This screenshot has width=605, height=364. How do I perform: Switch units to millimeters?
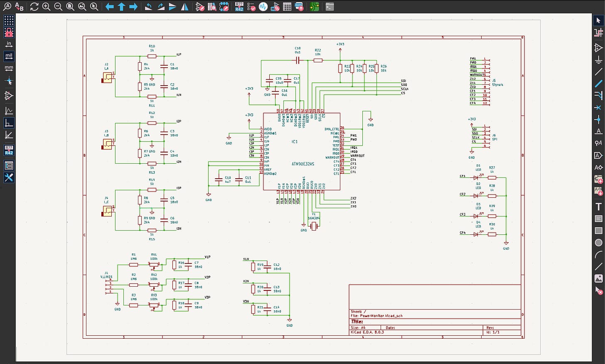[x=9, y=68]
